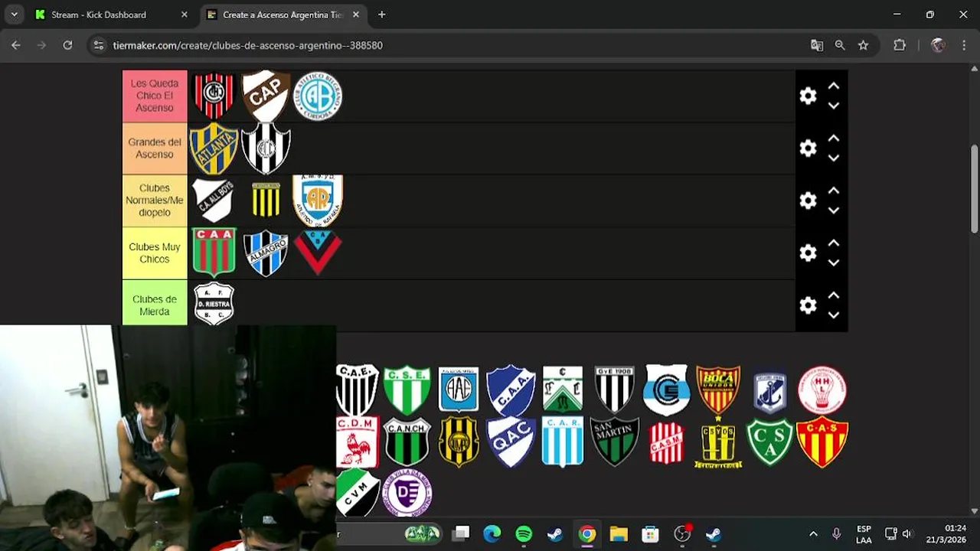Select the Les Queda Chico El Ascenso label

click(155, 96)
